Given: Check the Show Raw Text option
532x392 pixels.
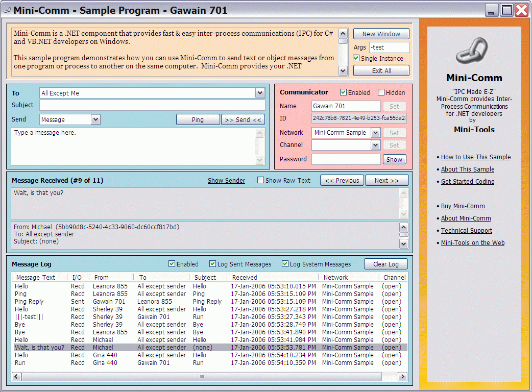Looking at the screenshot, I should pyautogui.click(x=260, y=180).
